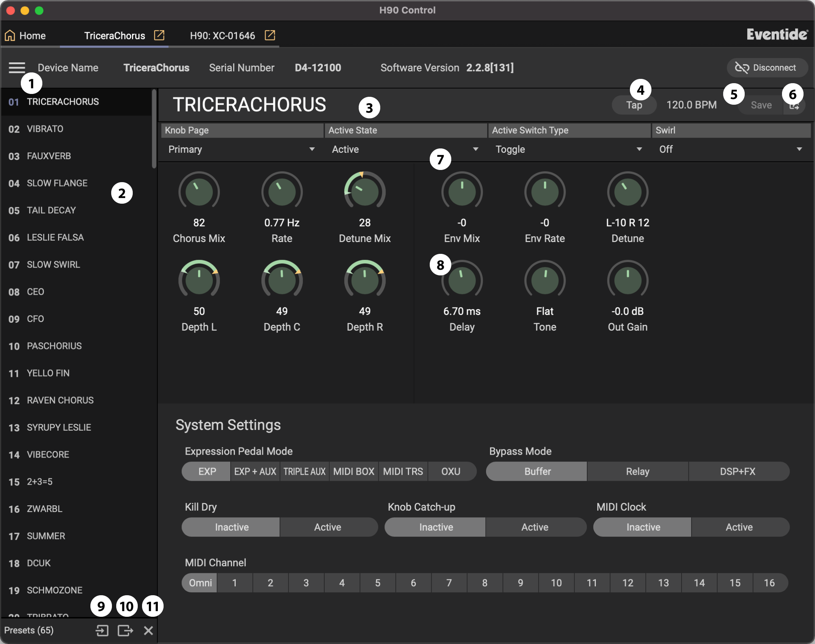Switch to the H90: XC-01646 tab

[x=222, y=36]
